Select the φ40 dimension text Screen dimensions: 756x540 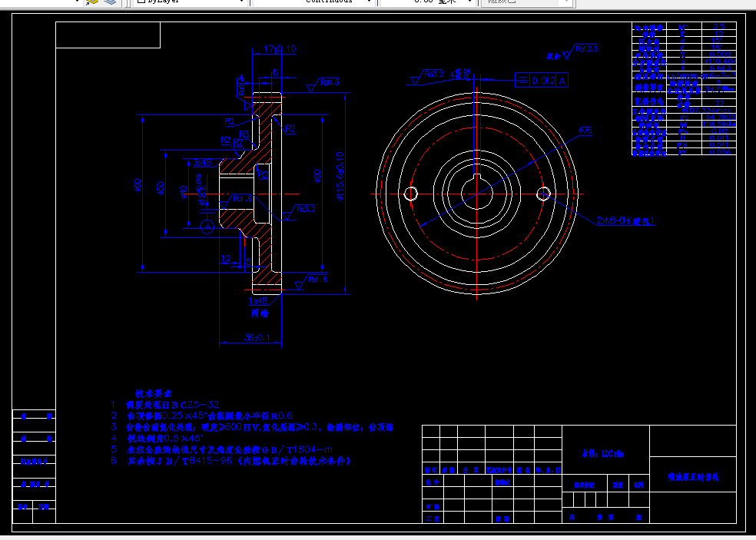183,192
